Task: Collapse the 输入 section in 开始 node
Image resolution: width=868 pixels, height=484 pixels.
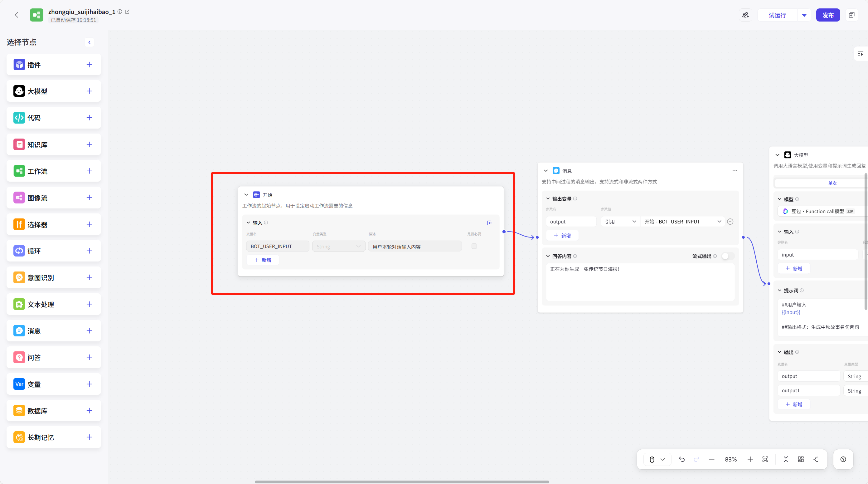Action: point(248,223)
